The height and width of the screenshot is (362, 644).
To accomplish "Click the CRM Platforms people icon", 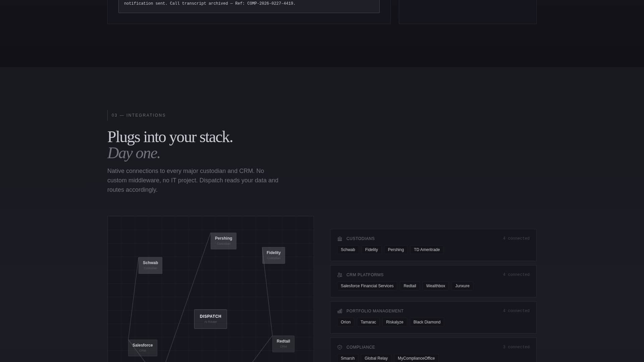I will [x=340, y=275].
